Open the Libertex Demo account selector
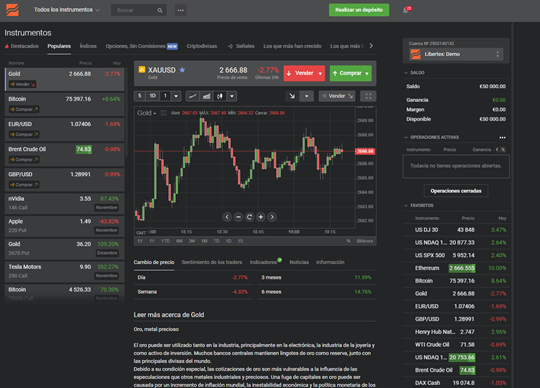Screen dimensions: 540x388 click(x=456, y=54)
